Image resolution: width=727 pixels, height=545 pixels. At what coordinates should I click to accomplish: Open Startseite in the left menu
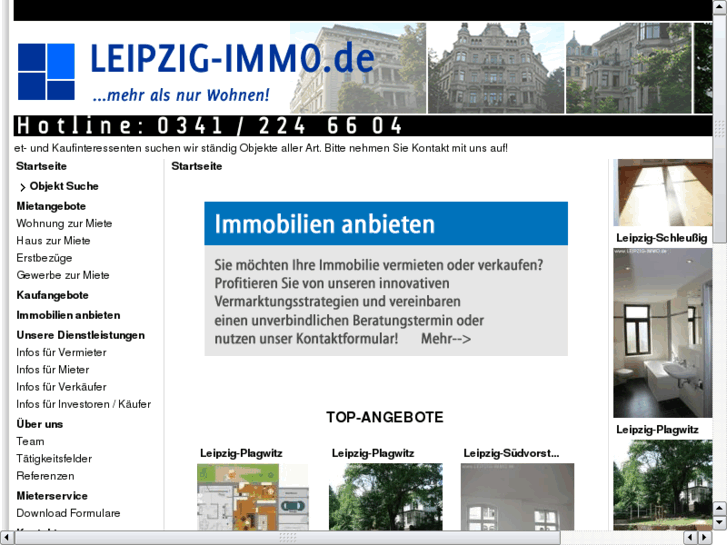click(41, 166)
